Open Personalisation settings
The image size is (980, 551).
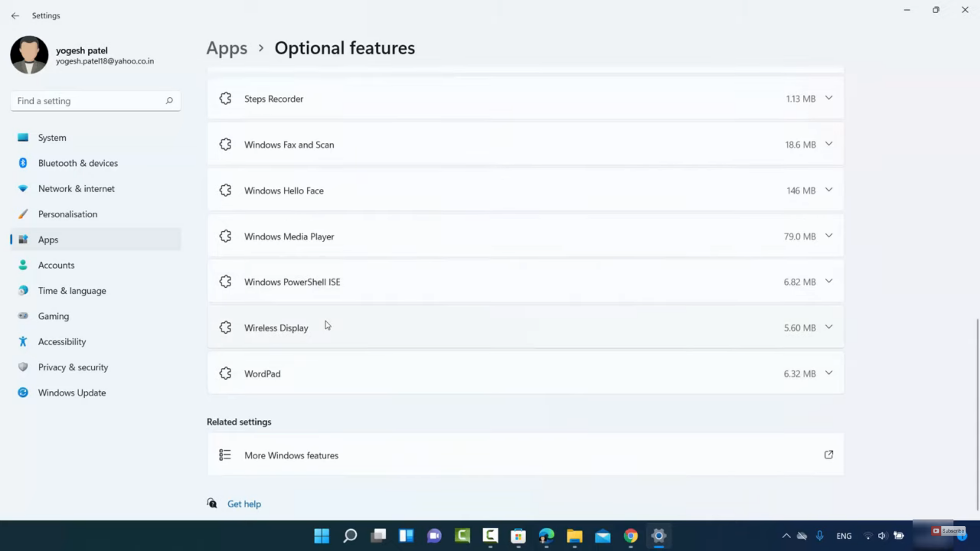pyautogui.click(x=95, y=214)
